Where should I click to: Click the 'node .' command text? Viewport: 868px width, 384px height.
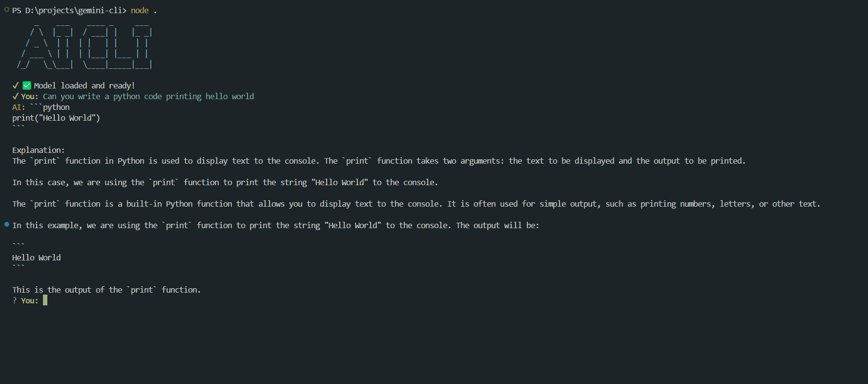[144, 10]
